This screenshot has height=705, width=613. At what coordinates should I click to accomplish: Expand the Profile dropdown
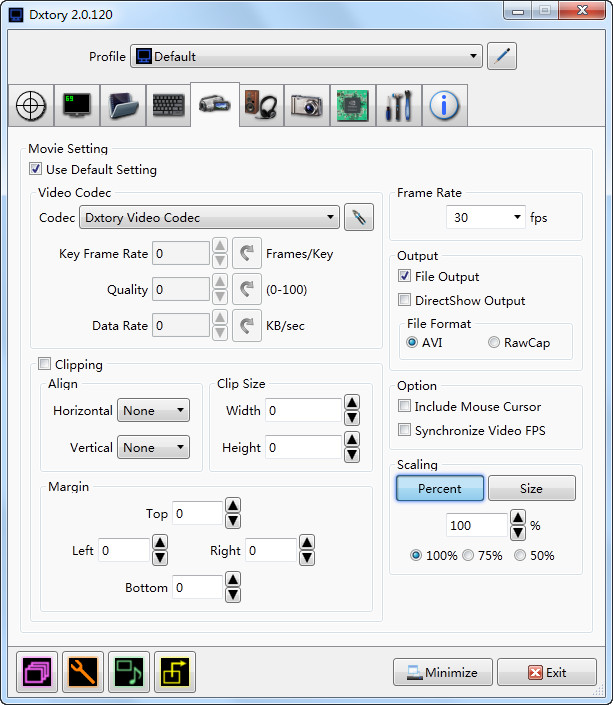308,56
